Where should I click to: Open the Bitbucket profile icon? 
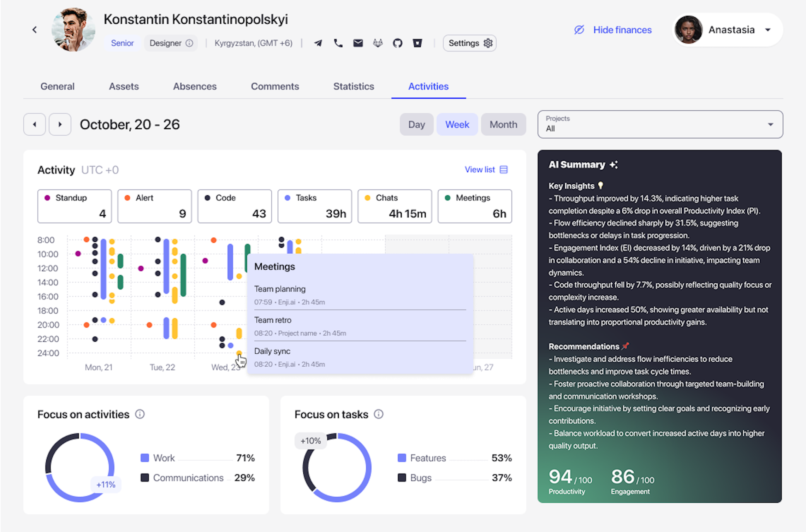coord(417,43)
